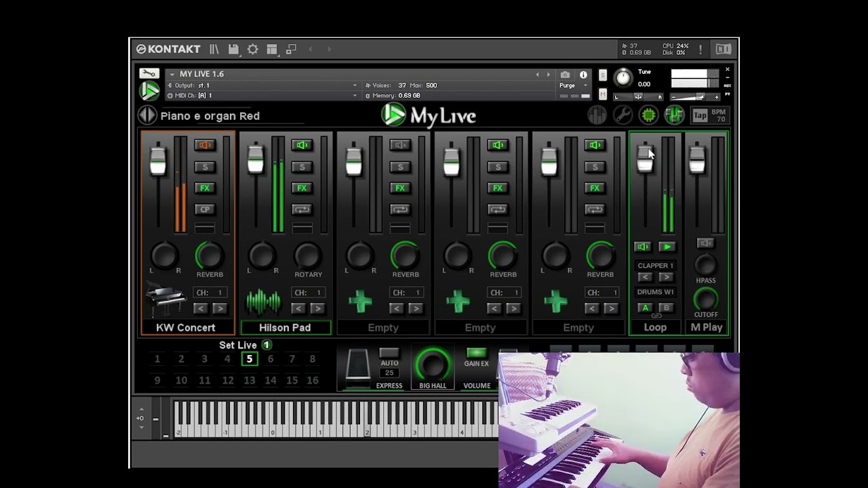The height and width of the screenshot is (488, 868).
Task: Toggle Loop channel speaker mute
Action: click(642, 247)
